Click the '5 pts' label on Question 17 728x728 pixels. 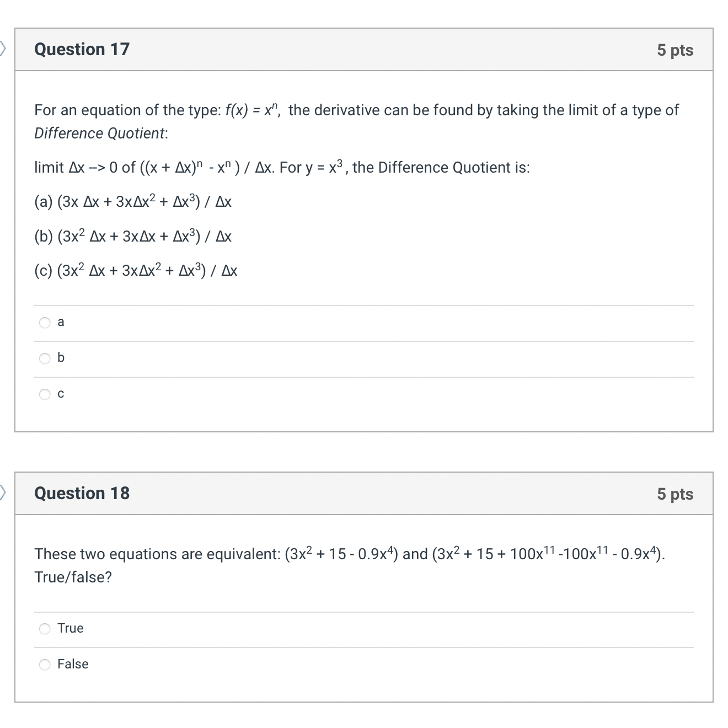click(676, 50)
